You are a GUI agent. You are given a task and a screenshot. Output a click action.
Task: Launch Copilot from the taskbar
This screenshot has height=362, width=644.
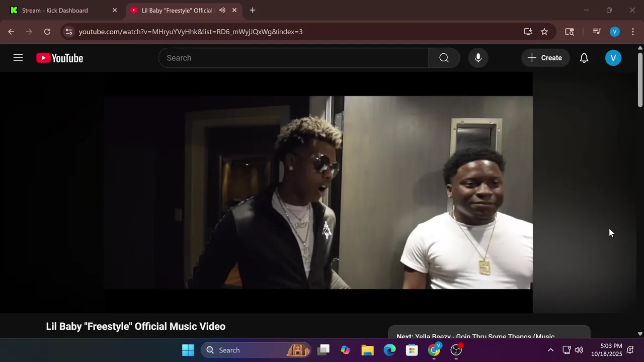[345, 350]
